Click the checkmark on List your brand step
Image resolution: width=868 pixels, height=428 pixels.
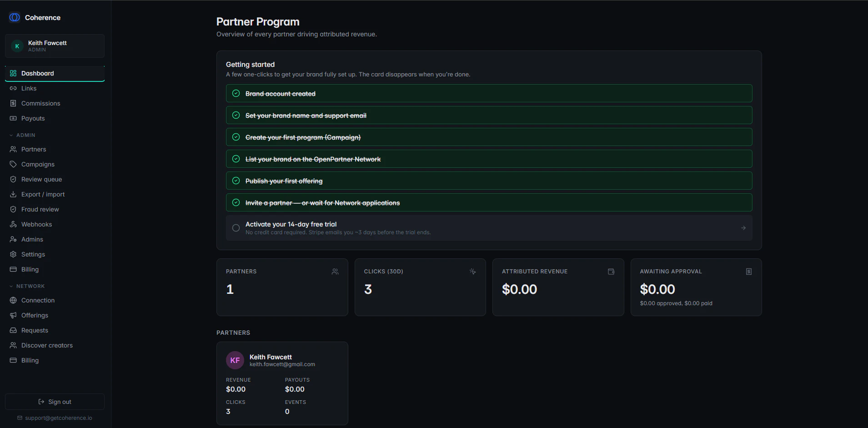236,159
